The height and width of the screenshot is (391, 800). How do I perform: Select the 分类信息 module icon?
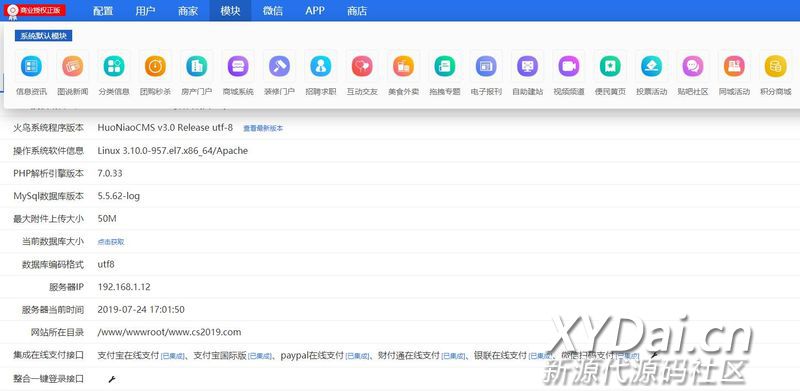point(114,66)
